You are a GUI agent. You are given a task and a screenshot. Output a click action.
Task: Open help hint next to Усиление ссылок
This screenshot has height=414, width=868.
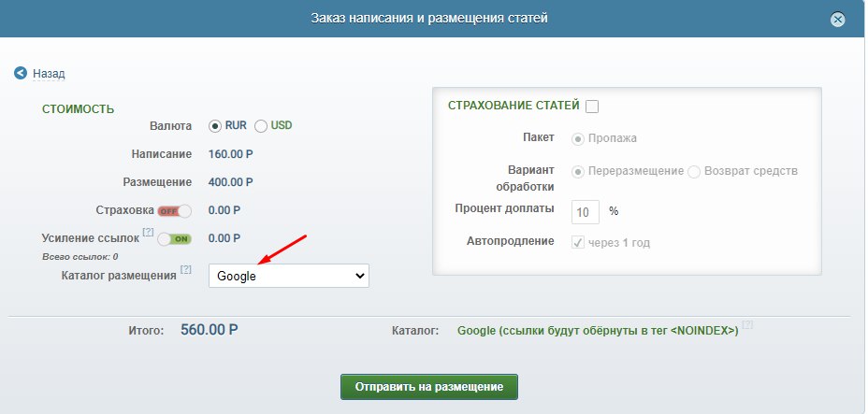coord(148,232)
